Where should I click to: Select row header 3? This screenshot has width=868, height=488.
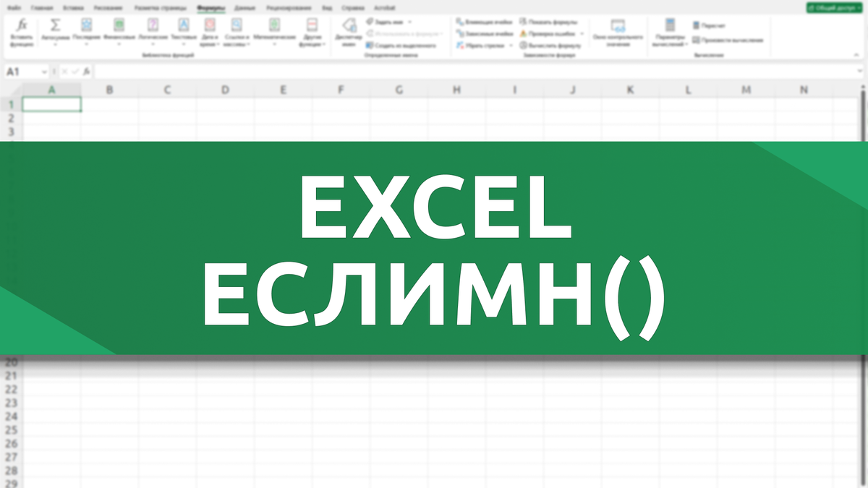(11, 132)
